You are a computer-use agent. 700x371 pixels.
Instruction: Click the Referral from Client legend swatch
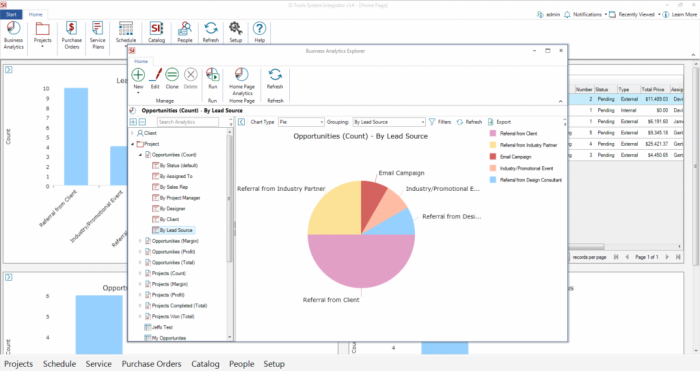493,133
